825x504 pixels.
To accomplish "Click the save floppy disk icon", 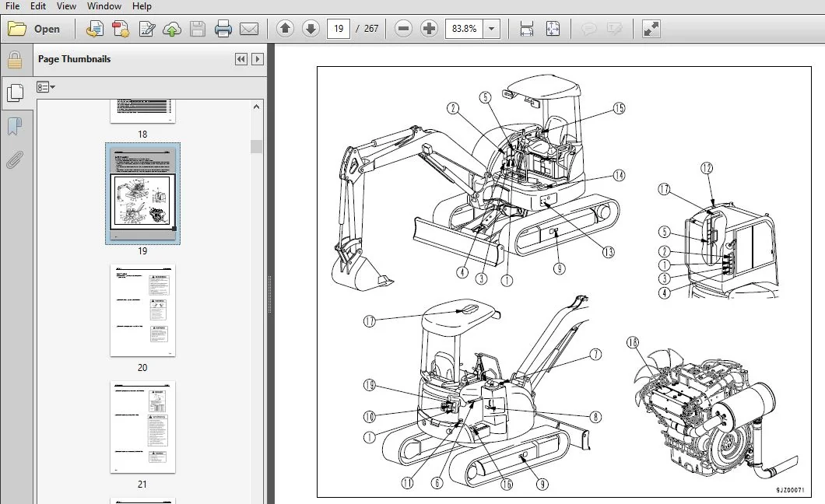I will tap(198, 29).
